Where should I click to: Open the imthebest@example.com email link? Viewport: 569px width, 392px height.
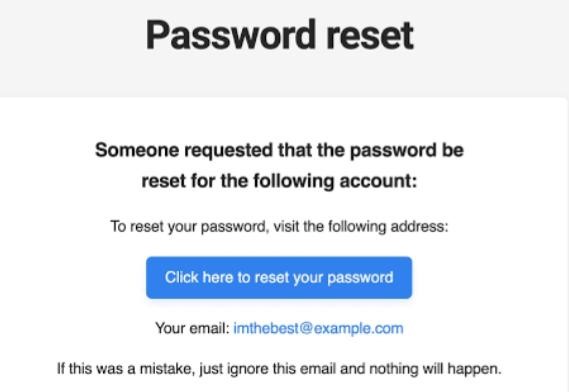[x=318, y=328]
